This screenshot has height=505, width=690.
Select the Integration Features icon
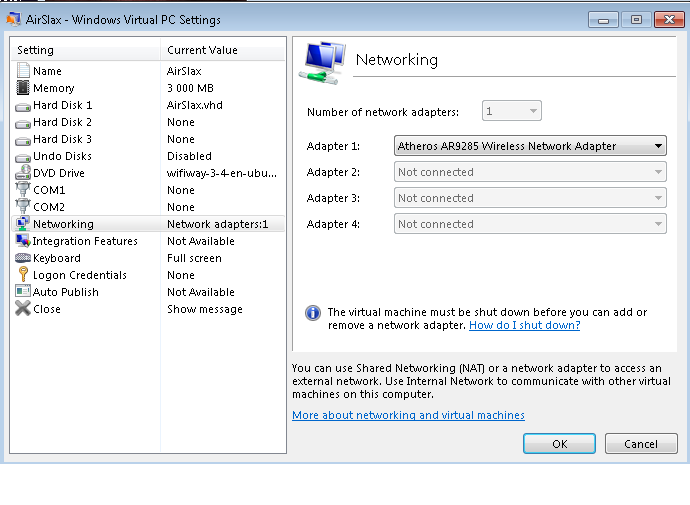[23, 241]
